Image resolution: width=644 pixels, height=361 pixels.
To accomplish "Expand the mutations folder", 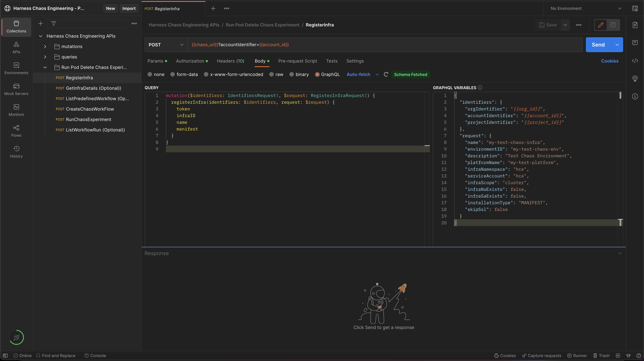I will [45, 47].
